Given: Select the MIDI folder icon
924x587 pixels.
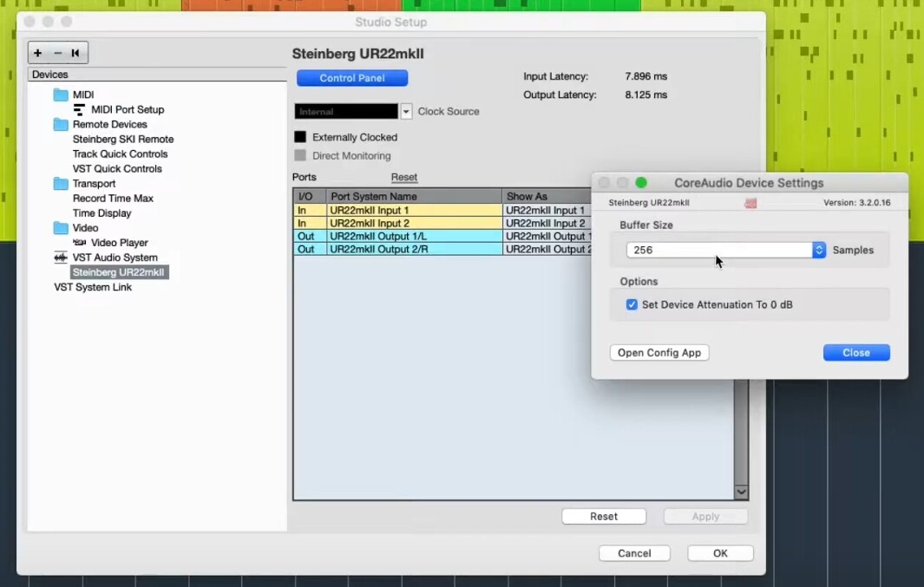Looking at the screenshot, I should 61,95.
